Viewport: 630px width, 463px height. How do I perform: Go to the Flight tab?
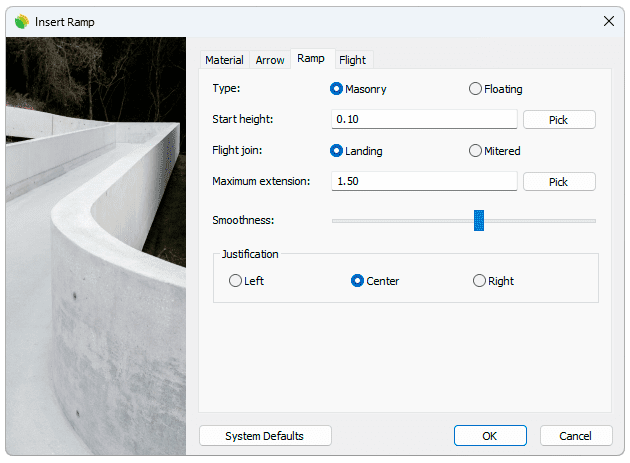352,60
